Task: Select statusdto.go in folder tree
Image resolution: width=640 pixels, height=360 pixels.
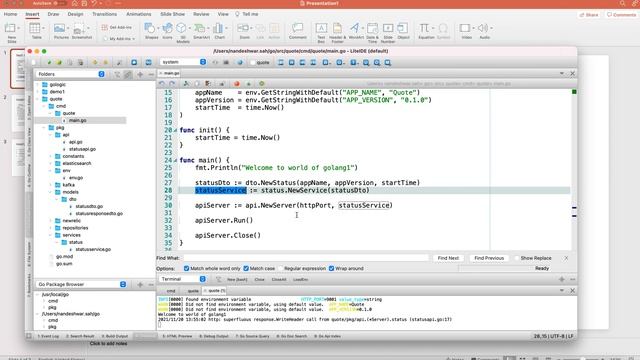Action: coord(89,207)
